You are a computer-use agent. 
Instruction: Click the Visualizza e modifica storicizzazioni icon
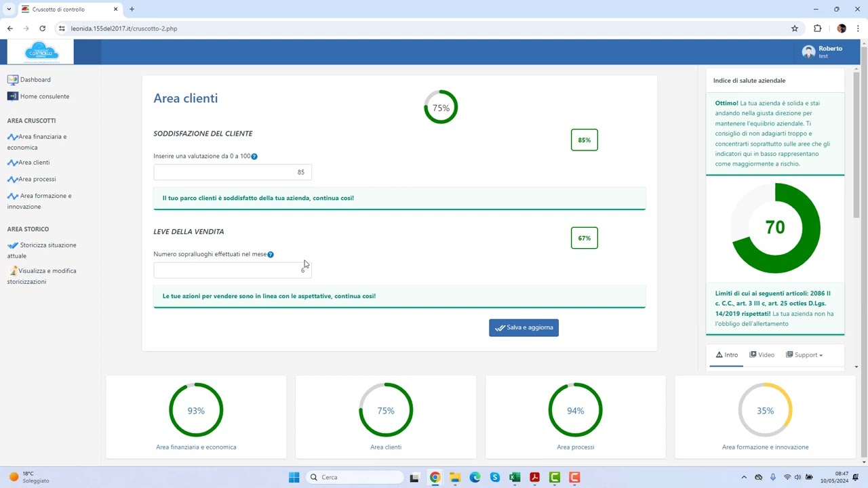(x=12, y=271)
